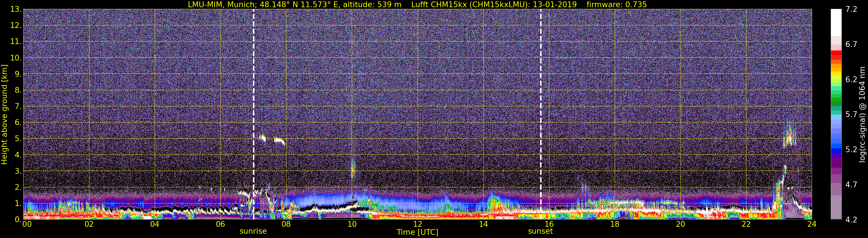The width and height of the screenshot is (868, 238).
Task: Click the 'sunset' label below the axis
Action: [x=540, y=231]
